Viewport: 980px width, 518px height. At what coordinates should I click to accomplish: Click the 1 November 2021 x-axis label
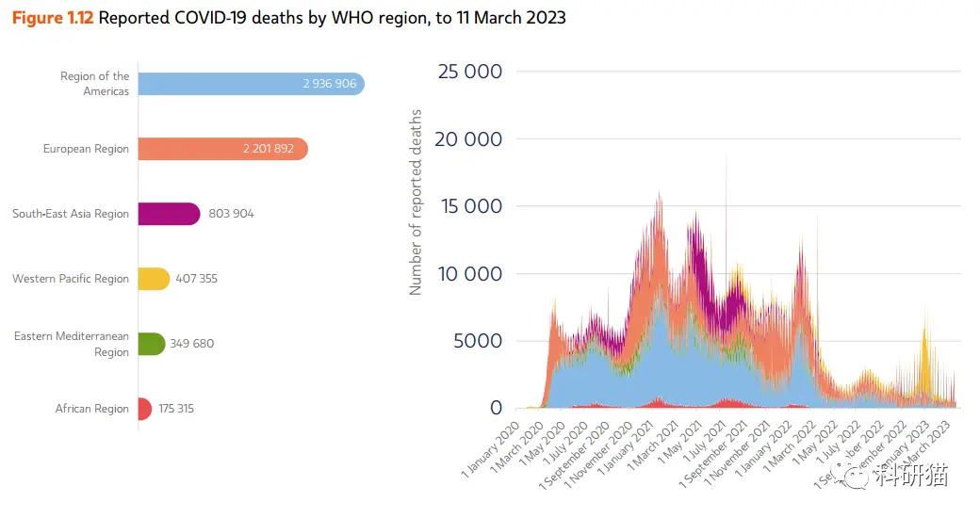click(737, 453)
